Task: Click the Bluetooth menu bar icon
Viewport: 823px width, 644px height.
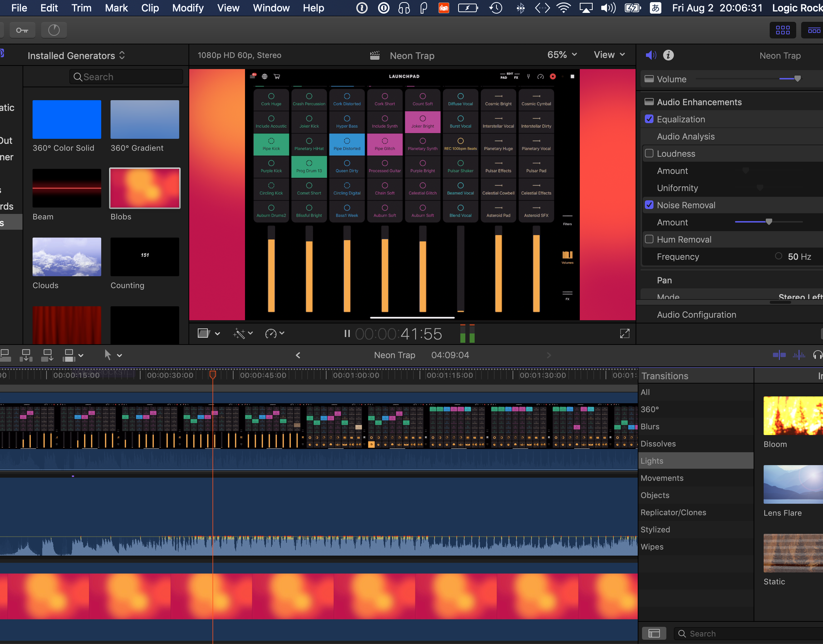Action: point(520,8)
